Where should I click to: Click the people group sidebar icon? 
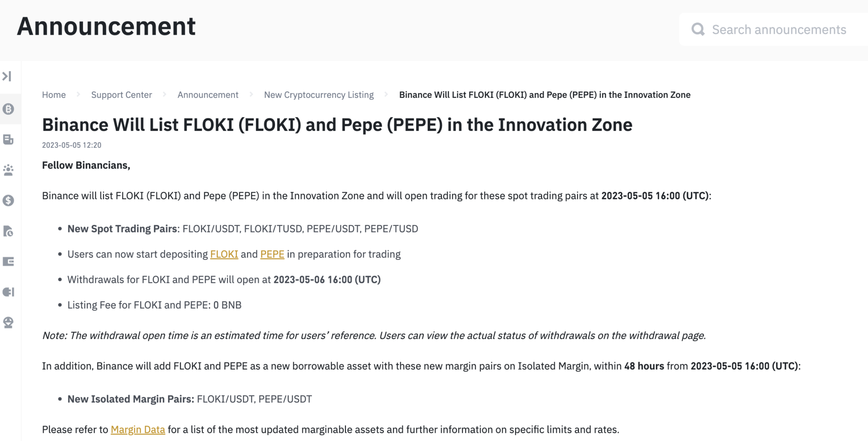pos(8,170)
